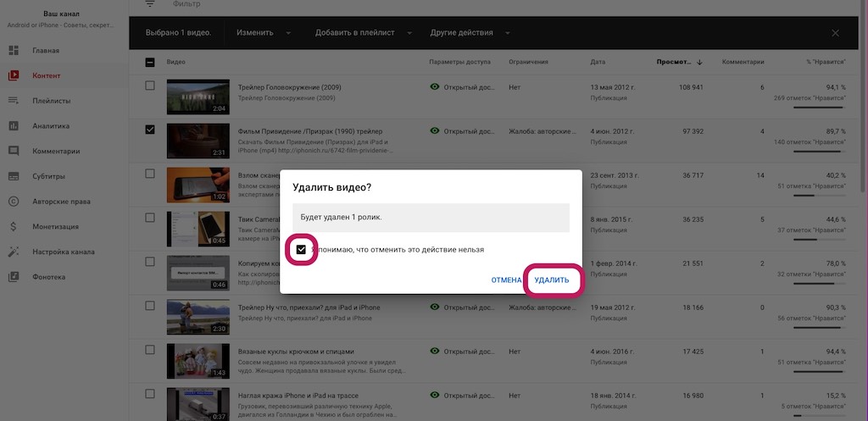Open the Плейлисты icon in sidebar

14,101
